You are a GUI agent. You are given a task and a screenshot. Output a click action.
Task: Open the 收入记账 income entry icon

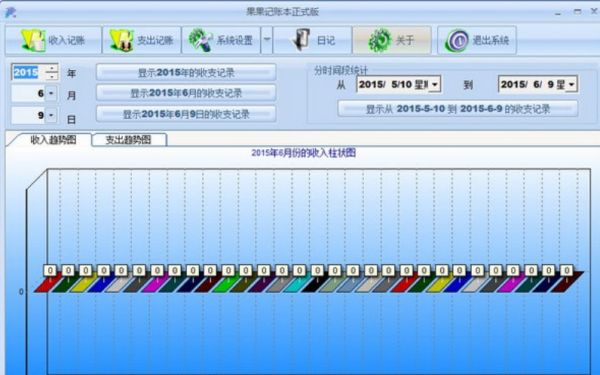tap(33, 40)
